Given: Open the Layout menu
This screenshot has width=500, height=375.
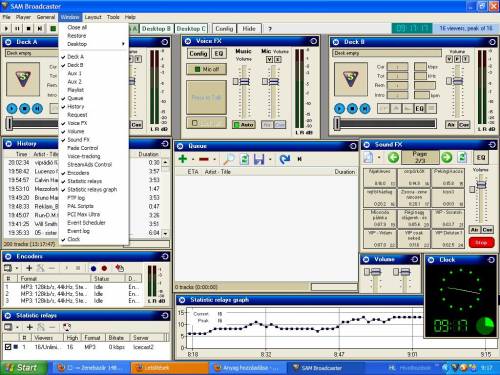Looking at the screenshot, I should 93,17.
